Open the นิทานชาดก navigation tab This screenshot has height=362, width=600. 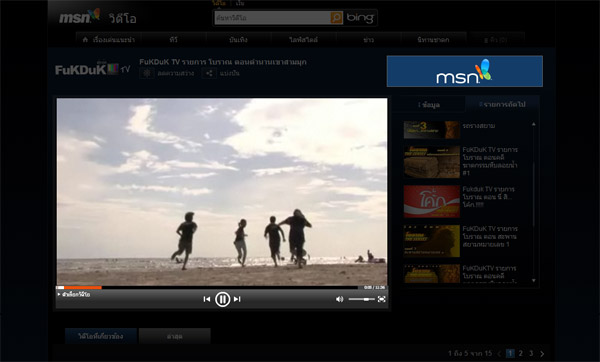click(434, 39)
